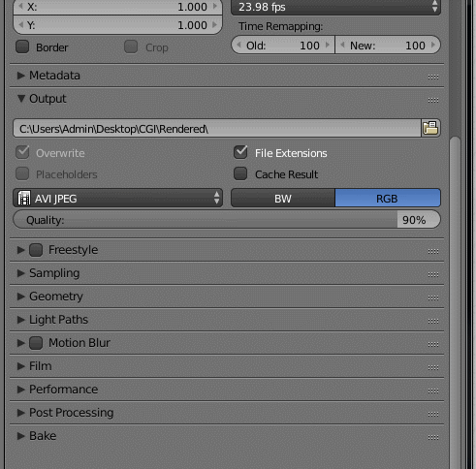This screenshot has height=469, width=476.
Task: Grab the Sampling panel drag handle
Action: pos(433,274)
